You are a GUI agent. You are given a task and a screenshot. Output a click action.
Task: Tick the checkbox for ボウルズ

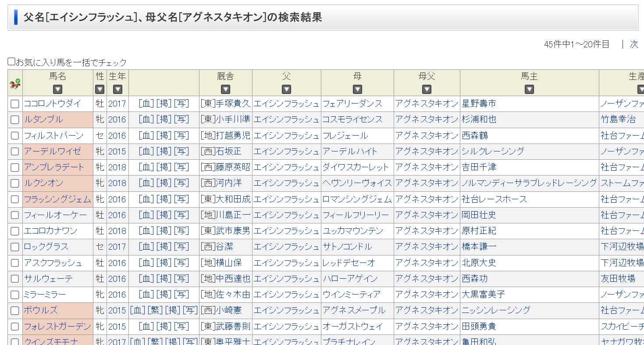click(15, 311)
